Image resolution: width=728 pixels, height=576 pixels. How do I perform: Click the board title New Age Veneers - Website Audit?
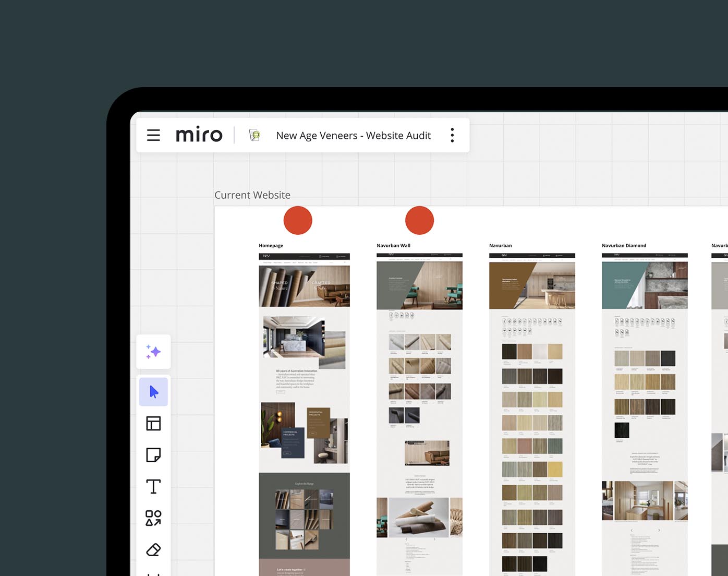[354, 136]
